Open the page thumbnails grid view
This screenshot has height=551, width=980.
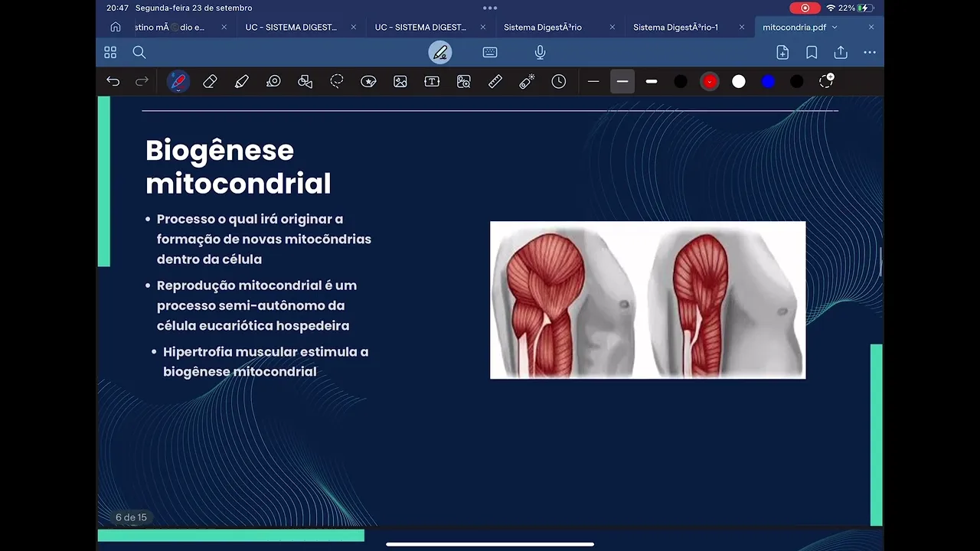pyautogui.click(x=110, y=53)
